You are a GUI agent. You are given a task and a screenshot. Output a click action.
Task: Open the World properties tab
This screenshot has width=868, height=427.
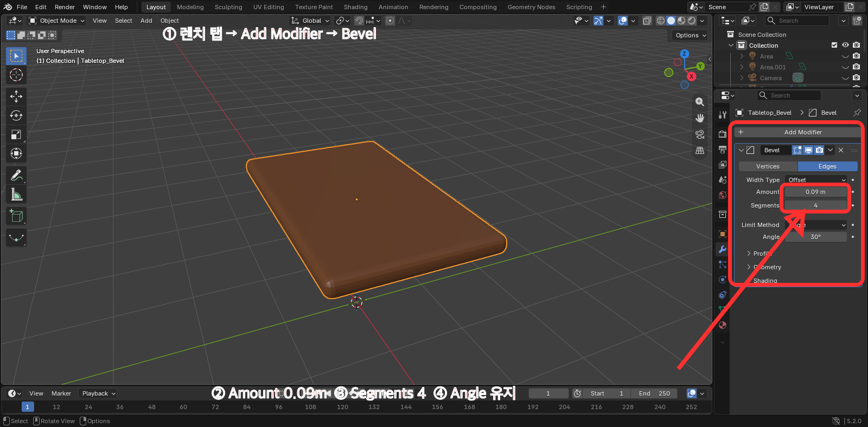[723, 195]
